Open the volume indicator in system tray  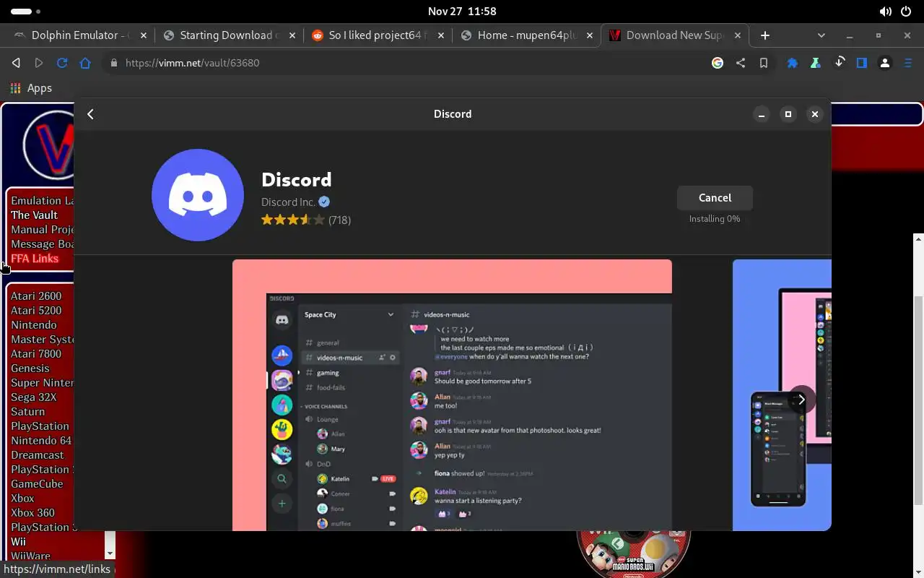point(885,12)
